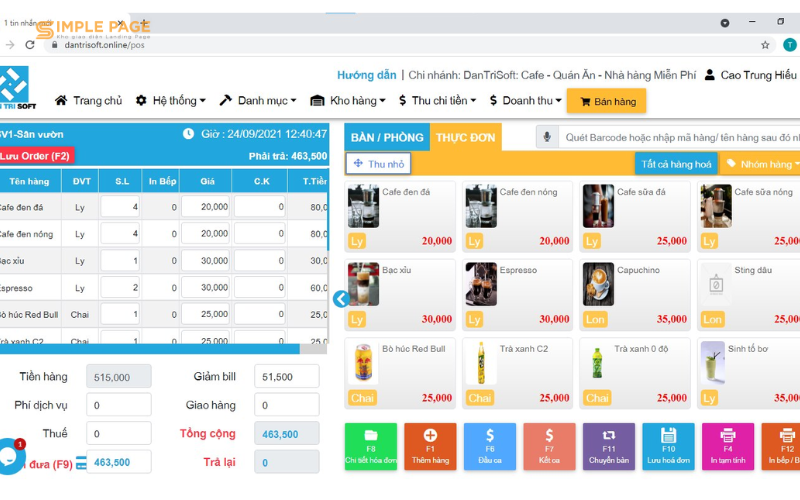Close the shift with F7 Kết ca

pyautogui.click(x=549, y=446)
